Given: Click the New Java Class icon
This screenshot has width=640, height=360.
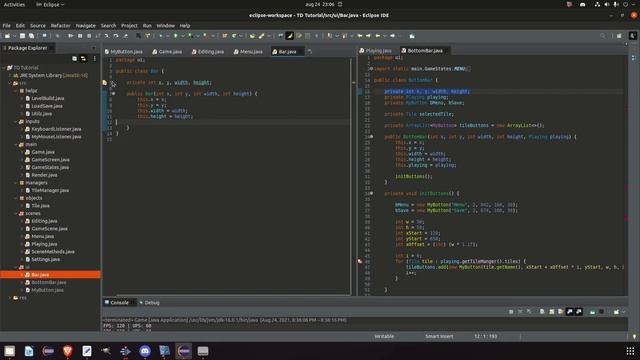Looking at the screenshot, I should (x=234, y=36).
